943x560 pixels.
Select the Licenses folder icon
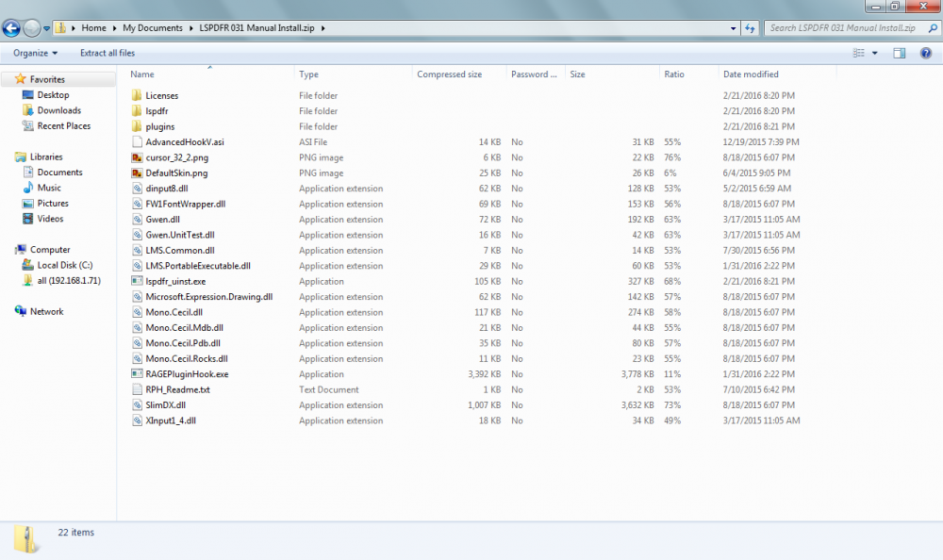[x=137, y=95]
